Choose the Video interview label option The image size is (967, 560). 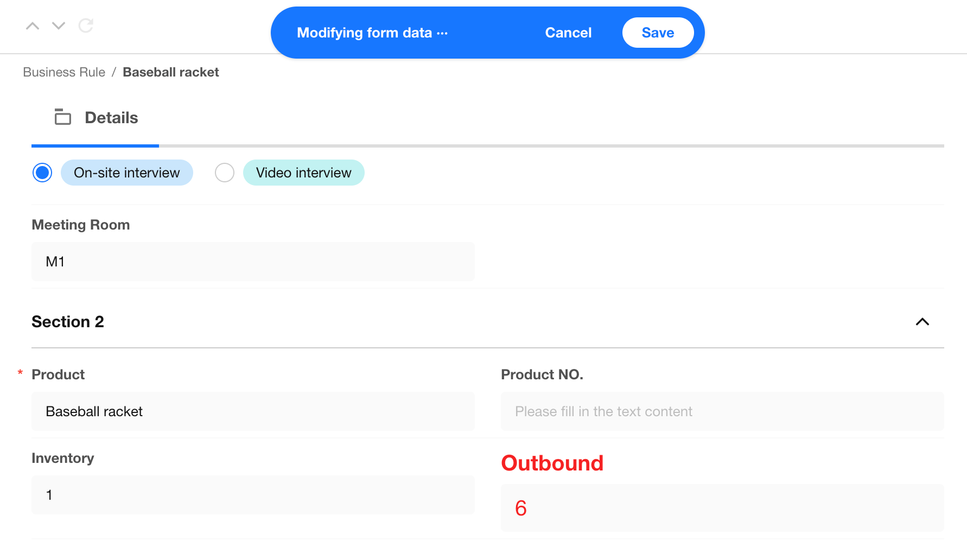[303, 173]
